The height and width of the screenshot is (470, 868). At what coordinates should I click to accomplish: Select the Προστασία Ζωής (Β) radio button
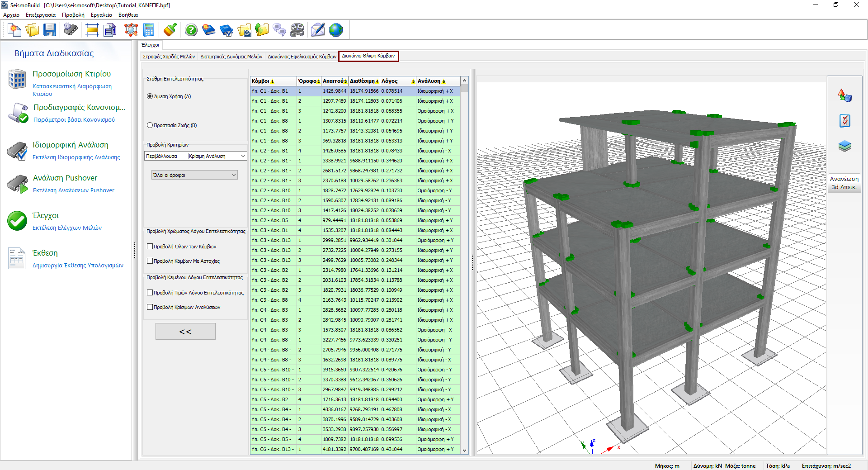tap(150, 125)
